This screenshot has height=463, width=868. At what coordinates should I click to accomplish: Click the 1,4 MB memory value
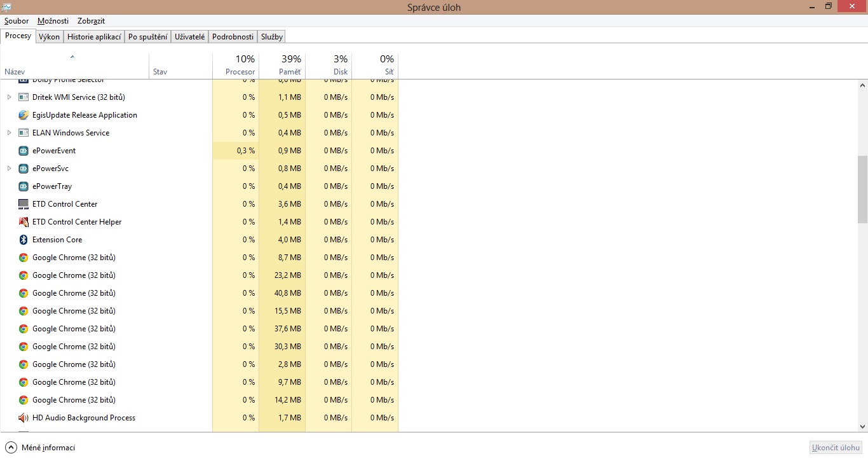[x=290, y=222]
